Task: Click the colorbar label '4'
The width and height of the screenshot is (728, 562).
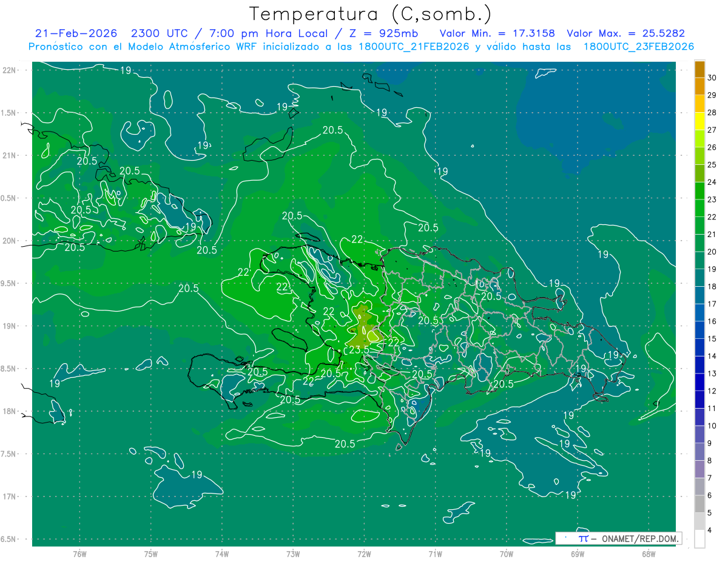Action: click(x=710, y=530)
